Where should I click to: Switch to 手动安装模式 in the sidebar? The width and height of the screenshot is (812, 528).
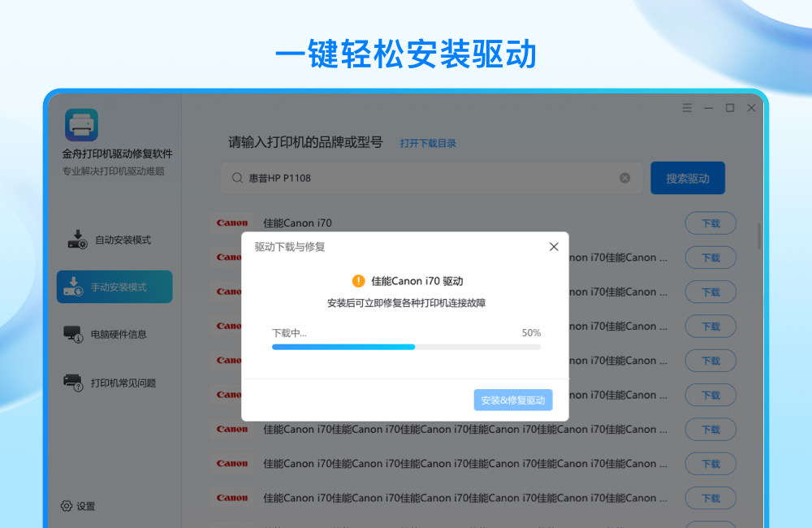coord(114,287)
